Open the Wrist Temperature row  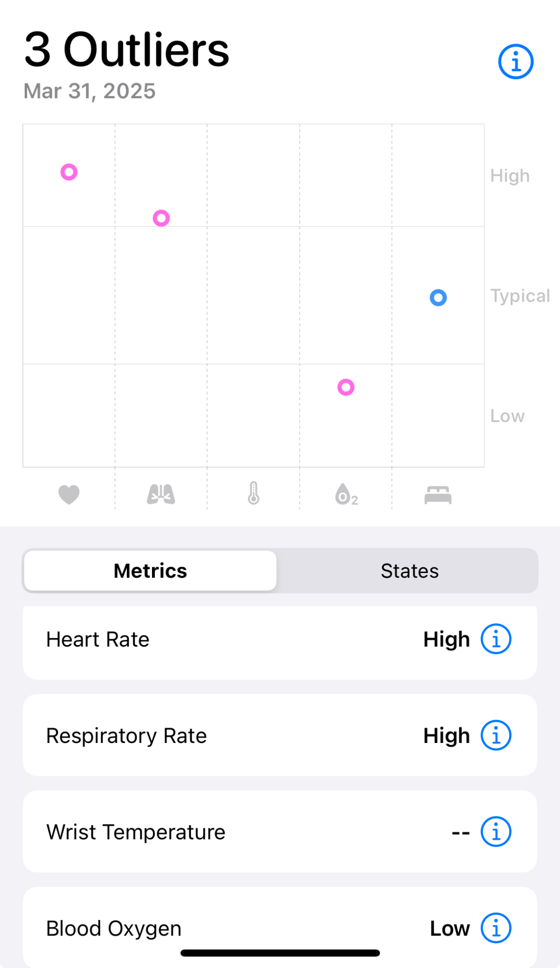[280, 832]
